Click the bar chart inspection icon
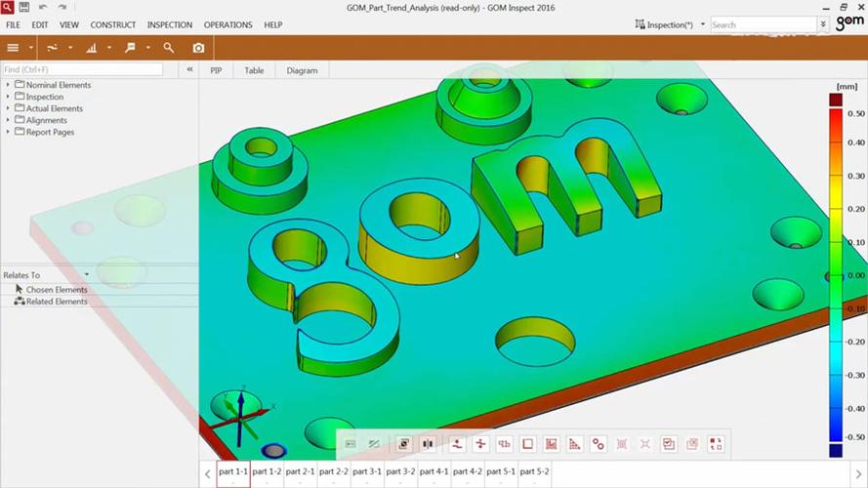This screenshot has height=488, width=868. [92, 48]
